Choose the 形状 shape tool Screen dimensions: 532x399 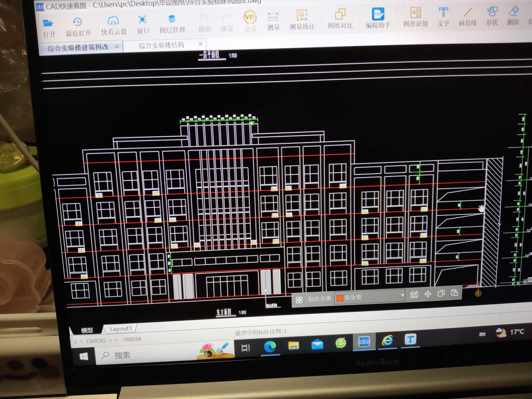(492, 15)
